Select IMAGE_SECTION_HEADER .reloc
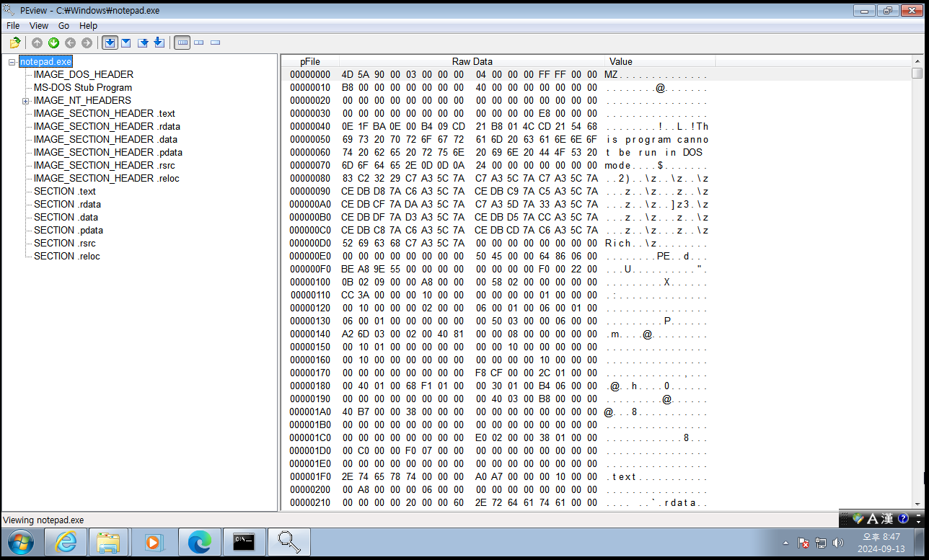Viewport: 929px width, 560px height. [107, 178]
